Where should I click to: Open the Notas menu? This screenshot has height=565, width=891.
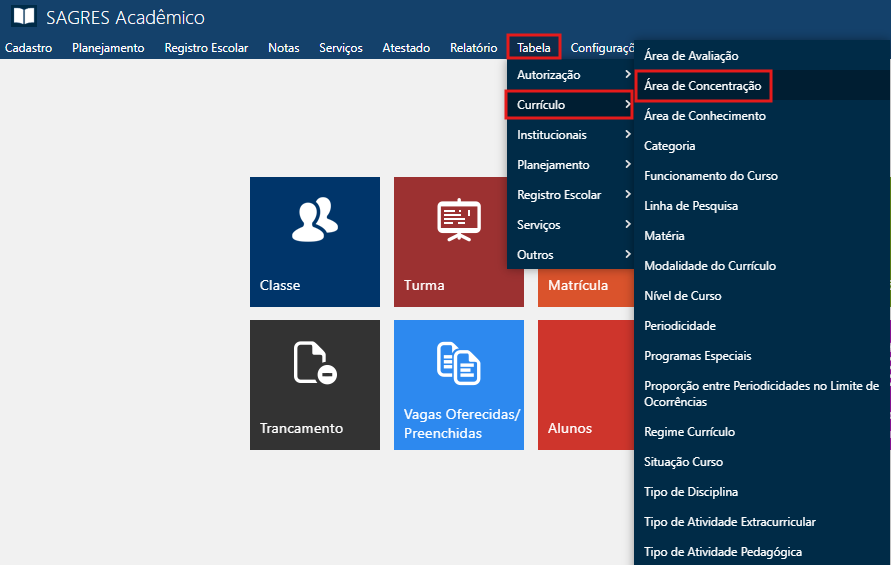pyautogui.click(x=283, y=47)
